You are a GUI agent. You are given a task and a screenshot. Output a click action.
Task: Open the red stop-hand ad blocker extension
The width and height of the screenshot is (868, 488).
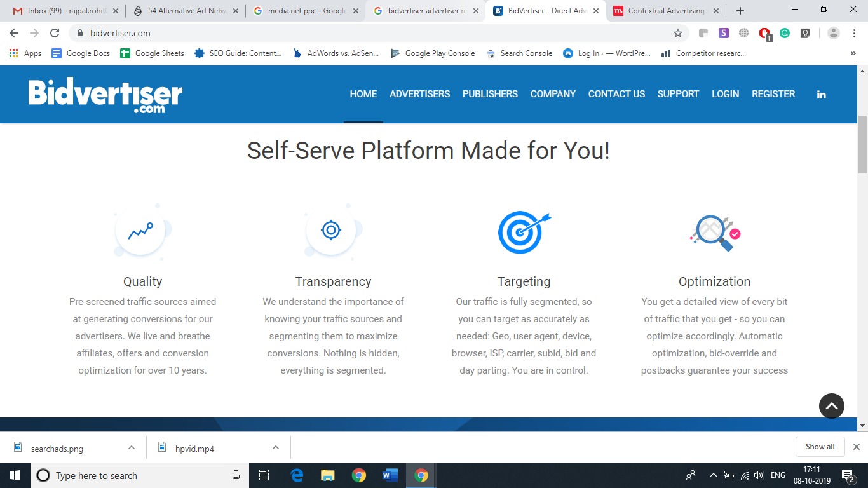pyautogui.click(x=765, y=34)
